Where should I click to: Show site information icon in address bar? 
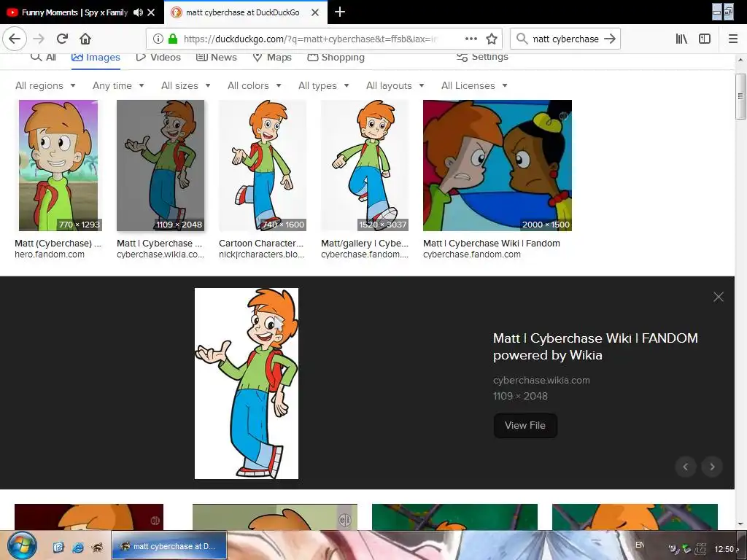(158, 39)
